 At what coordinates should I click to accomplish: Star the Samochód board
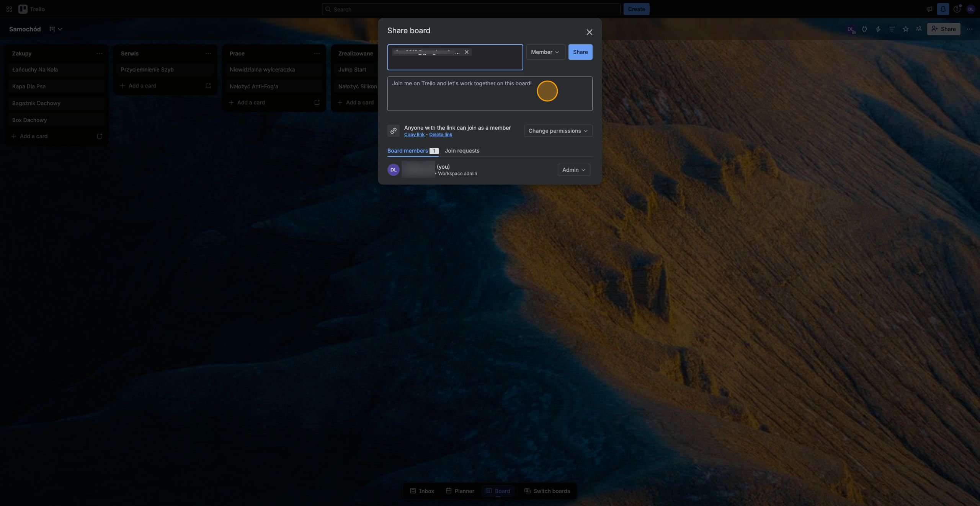point(905,29)
